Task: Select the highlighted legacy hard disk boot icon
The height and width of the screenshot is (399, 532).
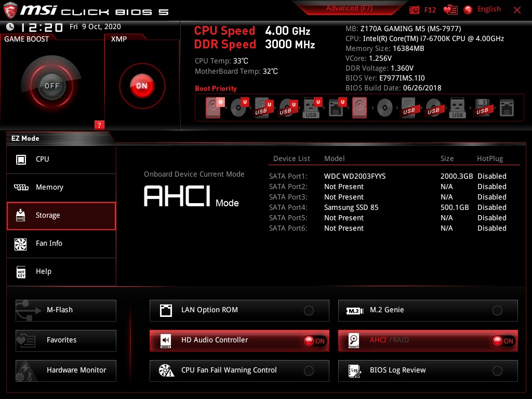Action: tap(360, 108)
